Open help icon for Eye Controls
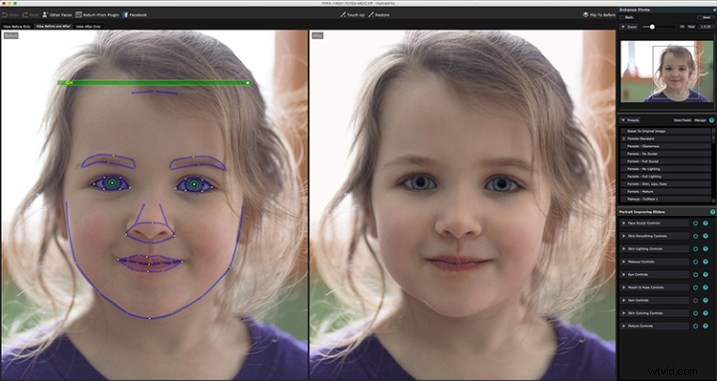 (706, 274)
